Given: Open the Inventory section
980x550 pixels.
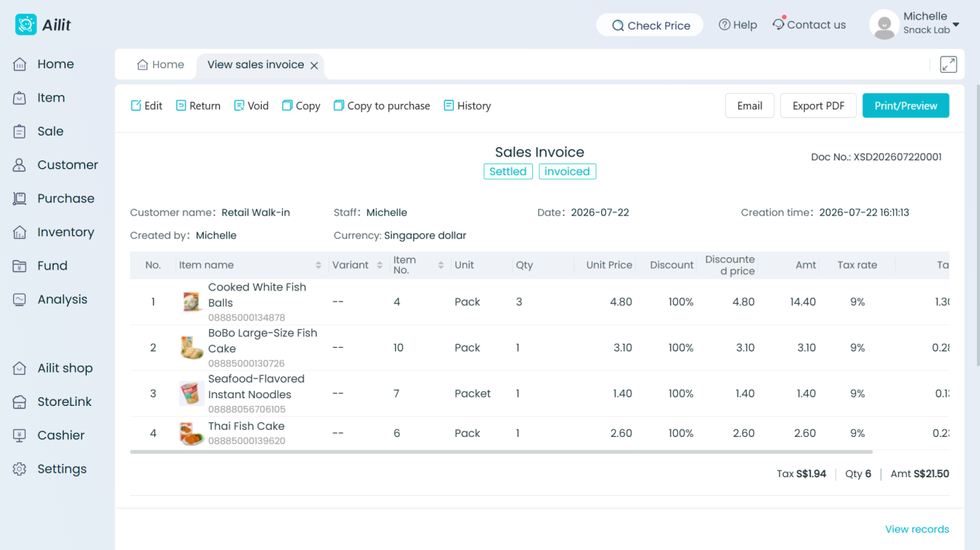Looking at the screenshot, I should coord(53,232).
